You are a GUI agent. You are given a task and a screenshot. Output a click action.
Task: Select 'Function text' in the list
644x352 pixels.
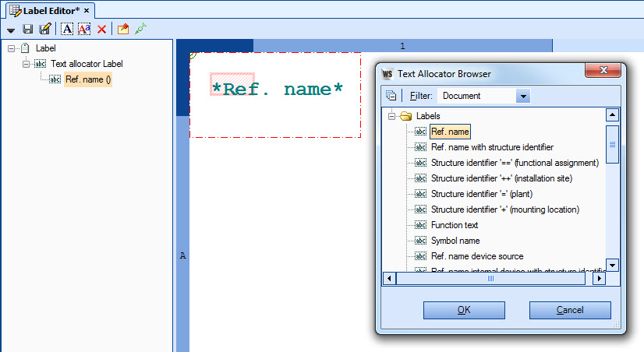454,225
